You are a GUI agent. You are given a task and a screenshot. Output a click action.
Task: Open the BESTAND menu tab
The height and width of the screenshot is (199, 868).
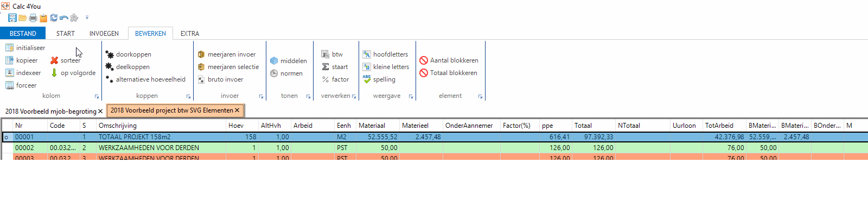coord(23,34)
